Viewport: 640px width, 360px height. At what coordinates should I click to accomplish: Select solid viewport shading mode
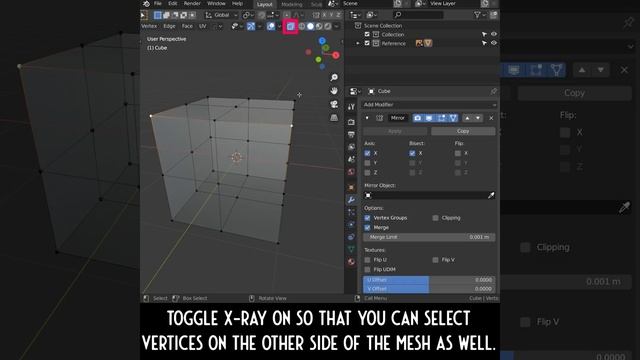point(310,27)
